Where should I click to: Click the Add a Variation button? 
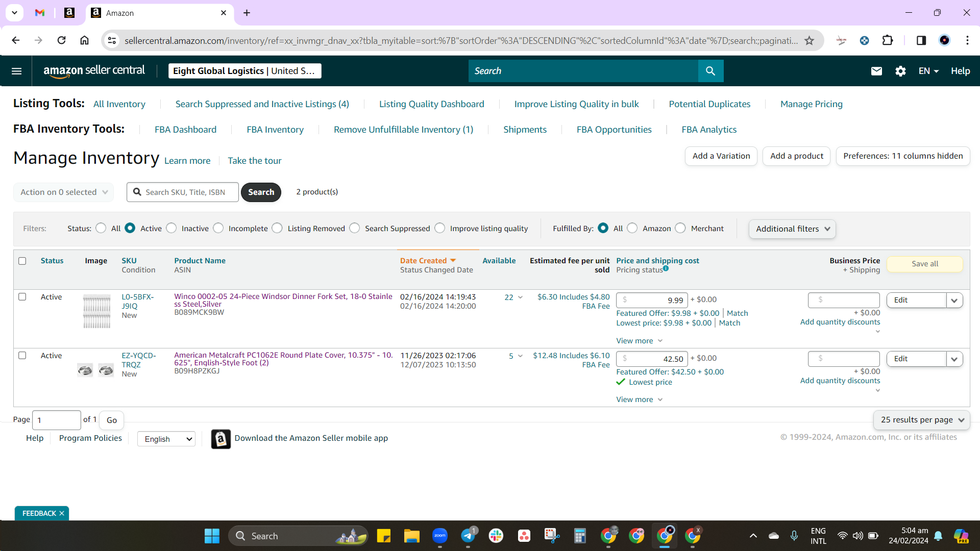721,156
